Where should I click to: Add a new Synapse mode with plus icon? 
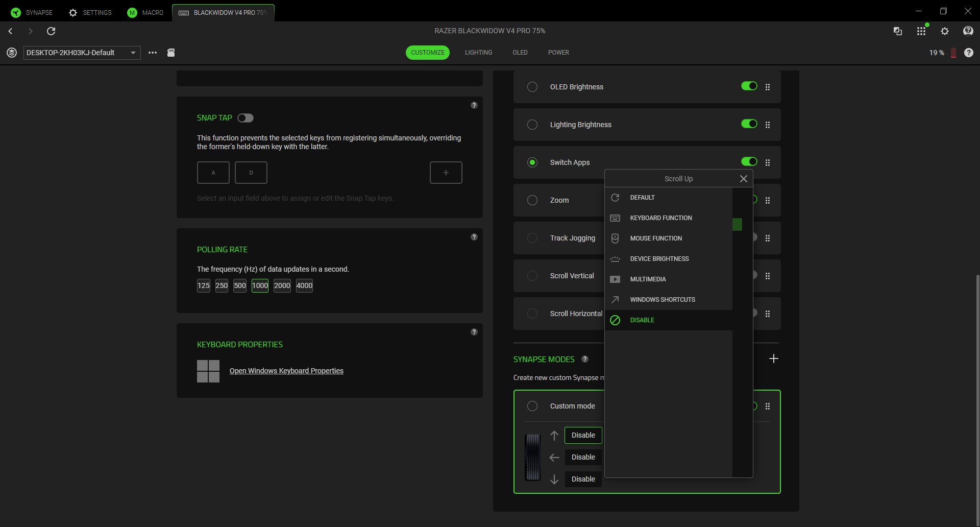773,359
